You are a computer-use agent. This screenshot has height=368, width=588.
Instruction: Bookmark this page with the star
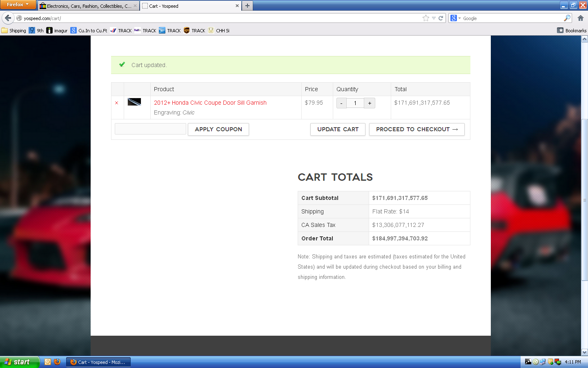point(426,18)
